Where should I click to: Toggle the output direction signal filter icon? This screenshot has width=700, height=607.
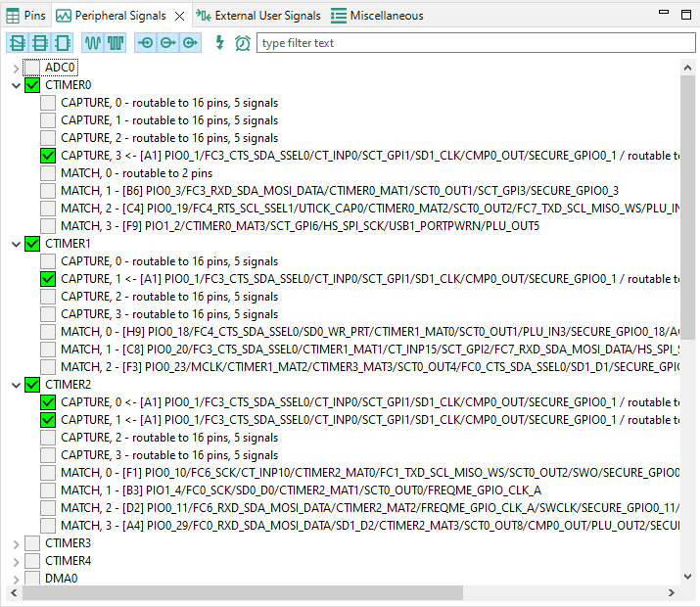pyautogui.click(x=167, y=43)
